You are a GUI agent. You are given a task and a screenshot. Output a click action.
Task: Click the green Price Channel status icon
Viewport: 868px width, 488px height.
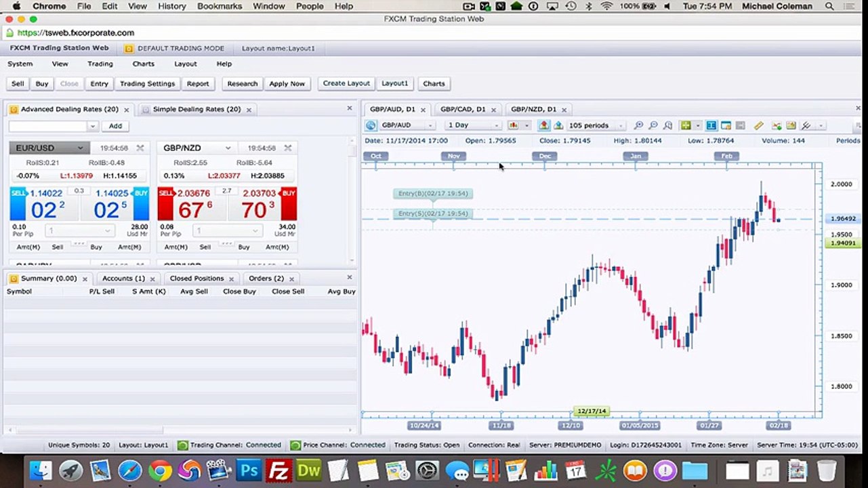coord(295,445)
